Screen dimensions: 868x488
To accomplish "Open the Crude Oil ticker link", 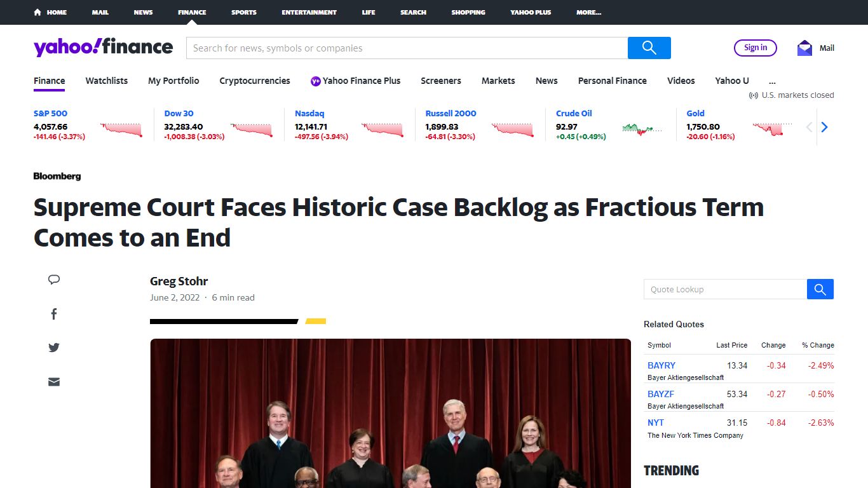I will 574,113.
